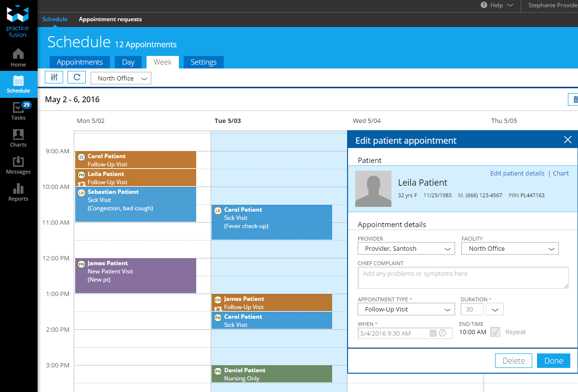The image size is (578, 392).
Task: Click the schedule filter sliders icon
Action: (x=54, y=78)
